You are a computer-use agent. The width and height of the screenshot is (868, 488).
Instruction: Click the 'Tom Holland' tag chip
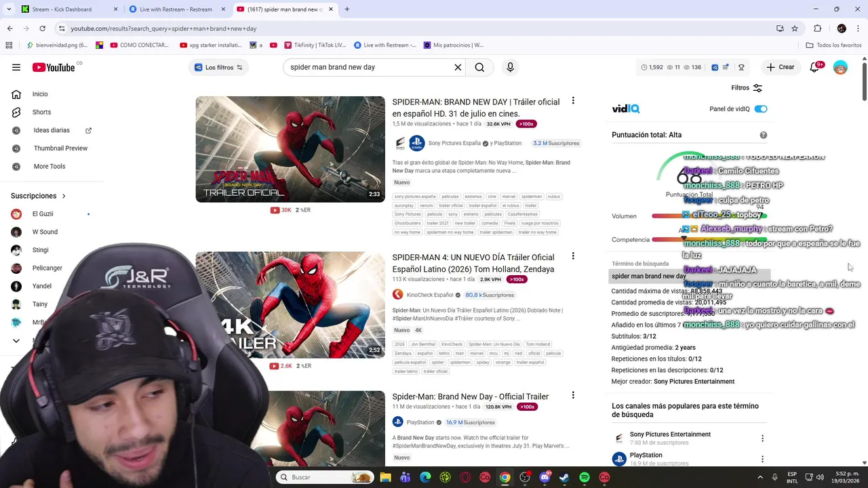[x=538, y=344]
